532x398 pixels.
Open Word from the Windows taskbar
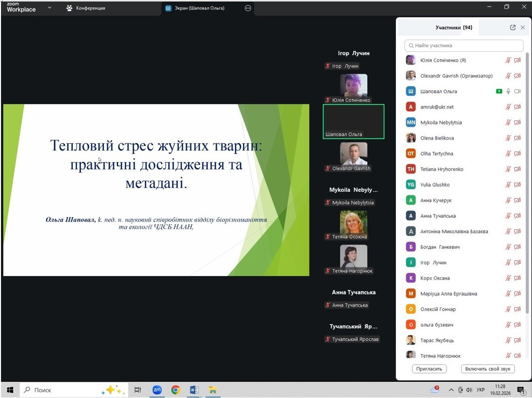pyautogui.click(x=194, y=390)
